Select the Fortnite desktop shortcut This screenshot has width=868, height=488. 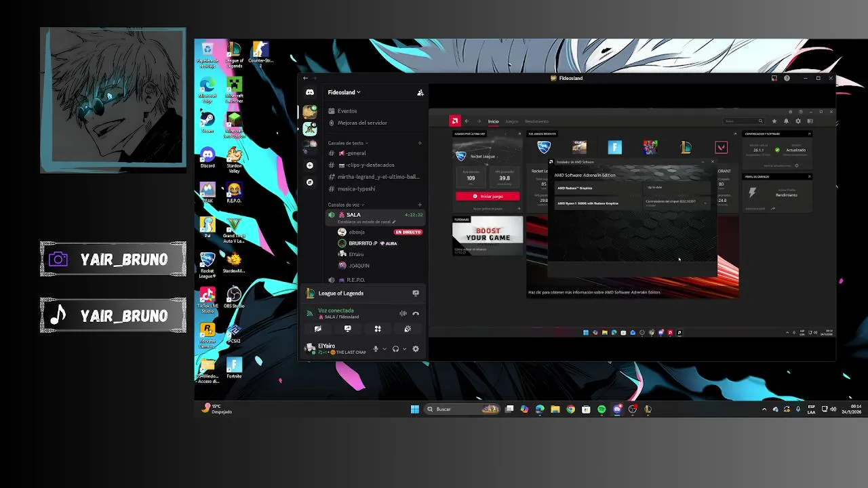pyautogui.click(x=234, y=368)
